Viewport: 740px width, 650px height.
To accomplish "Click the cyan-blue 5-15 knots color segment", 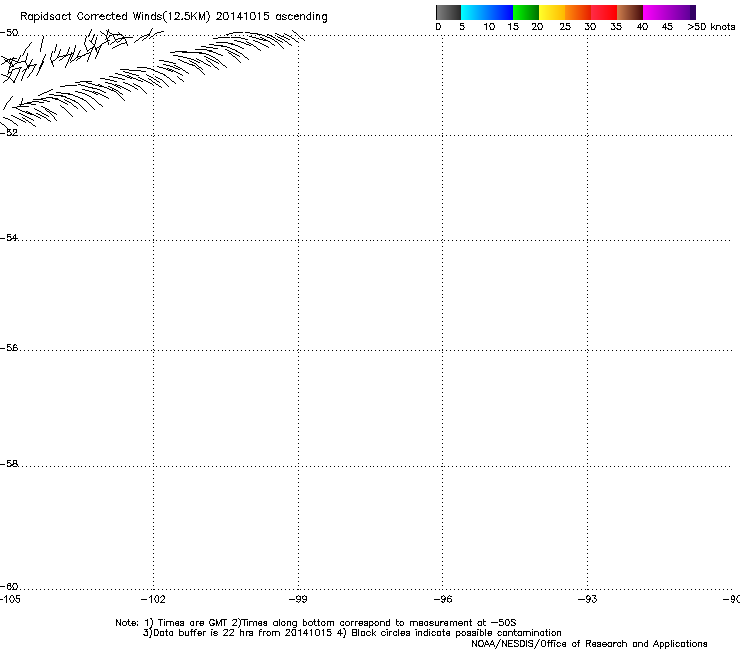I will tap(487, 12).
